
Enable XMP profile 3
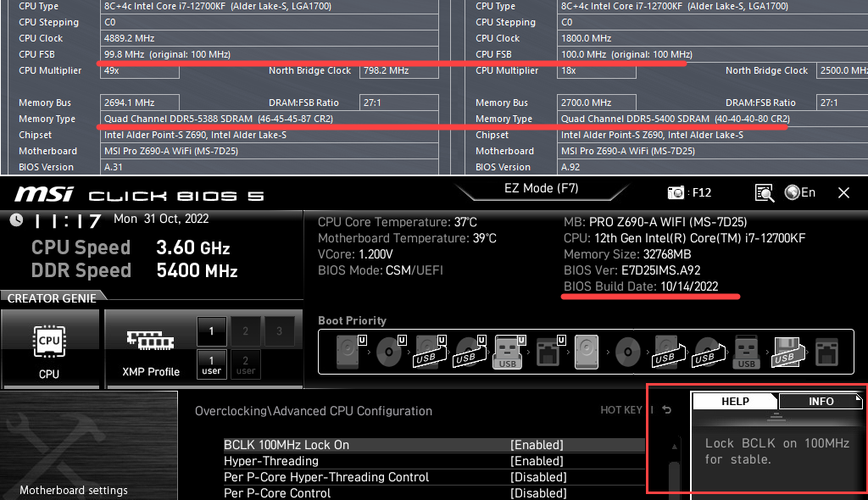click(280, 331)
